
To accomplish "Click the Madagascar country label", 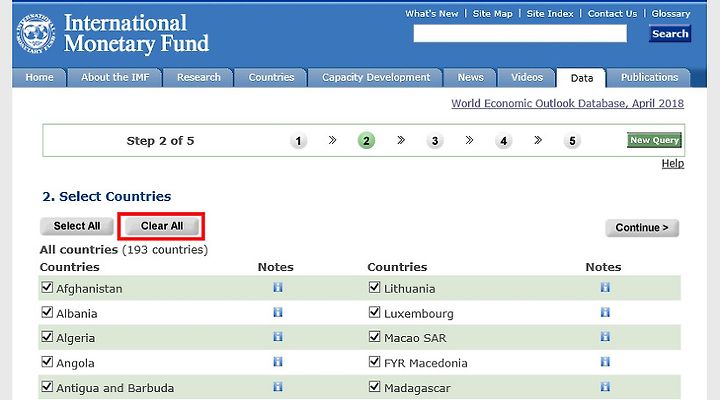I will [x=417, y=389].
